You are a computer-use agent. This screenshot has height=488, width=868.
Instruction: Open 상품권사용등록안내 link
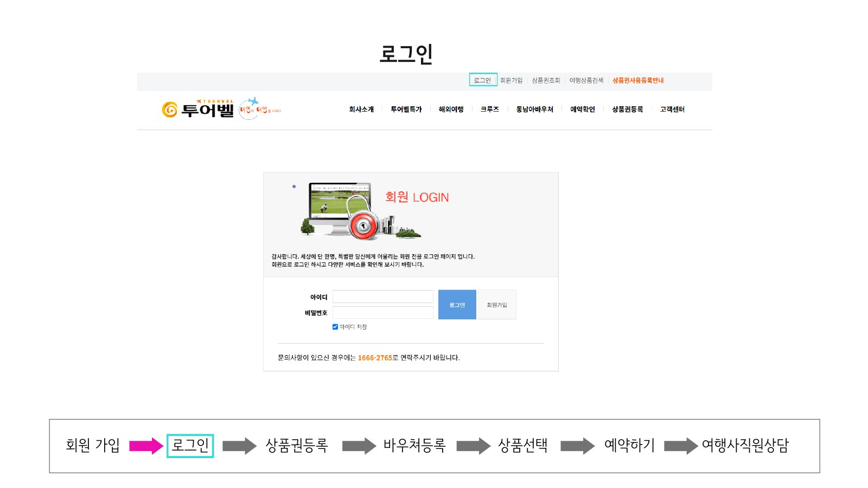coord(638,80)
